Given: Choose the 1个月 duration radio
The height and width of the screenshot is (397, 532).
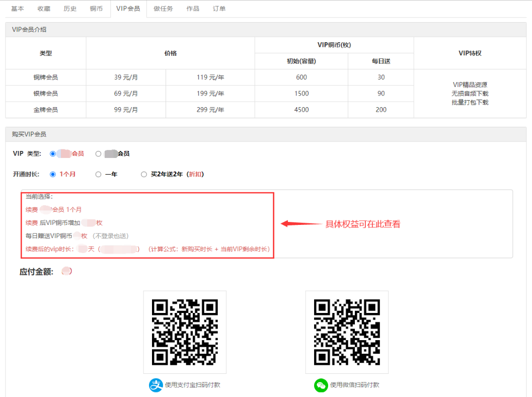Looking at the screenshot, I should point(52,175).
